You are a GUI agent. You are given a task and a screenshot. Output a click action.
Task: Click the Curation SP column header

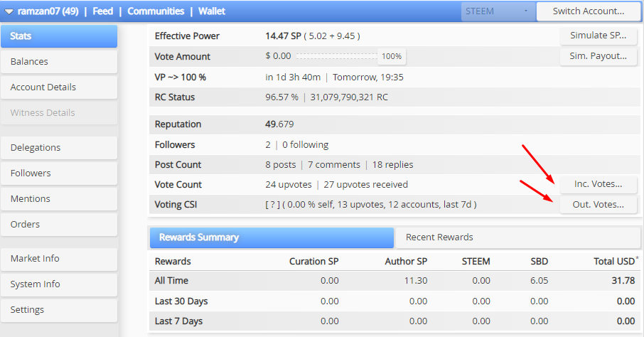[313, 262]
